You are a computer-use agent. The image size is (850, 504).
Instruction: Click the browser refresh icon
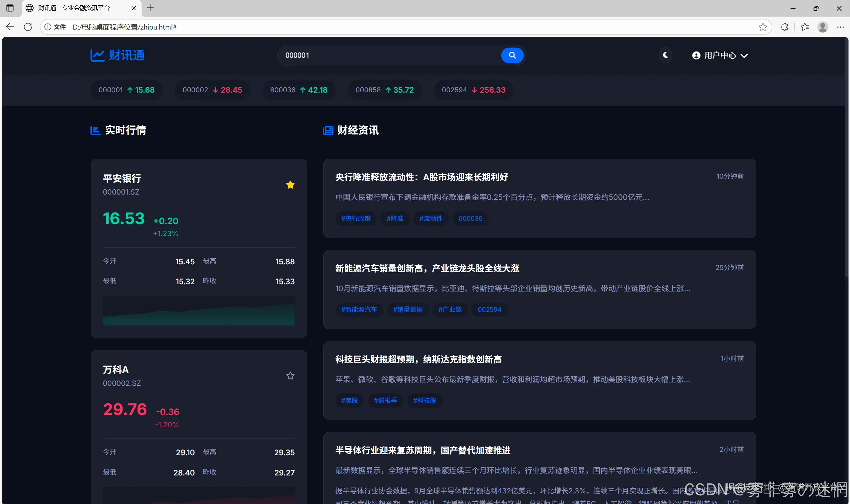(28, 27)
